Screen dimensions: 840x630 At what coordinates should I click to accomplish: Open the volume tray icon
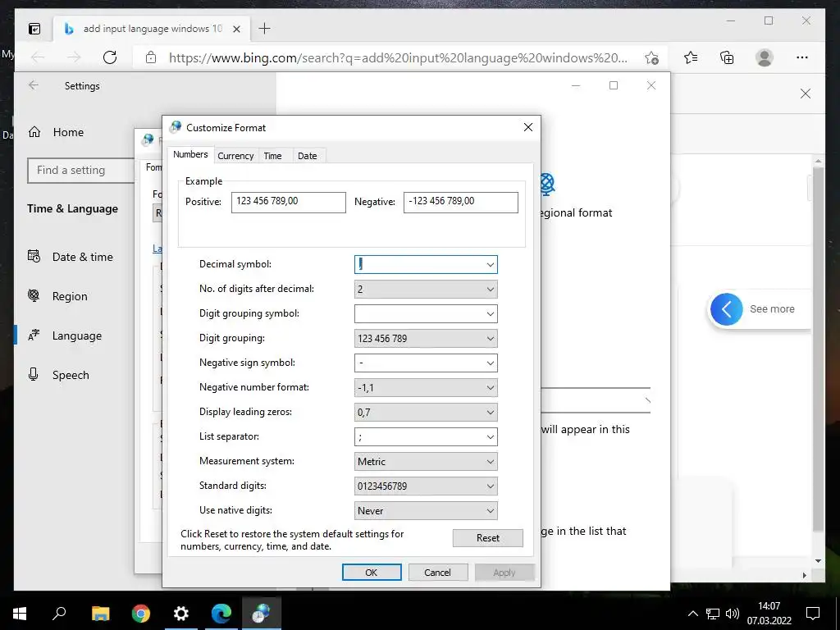pos(733,614)
